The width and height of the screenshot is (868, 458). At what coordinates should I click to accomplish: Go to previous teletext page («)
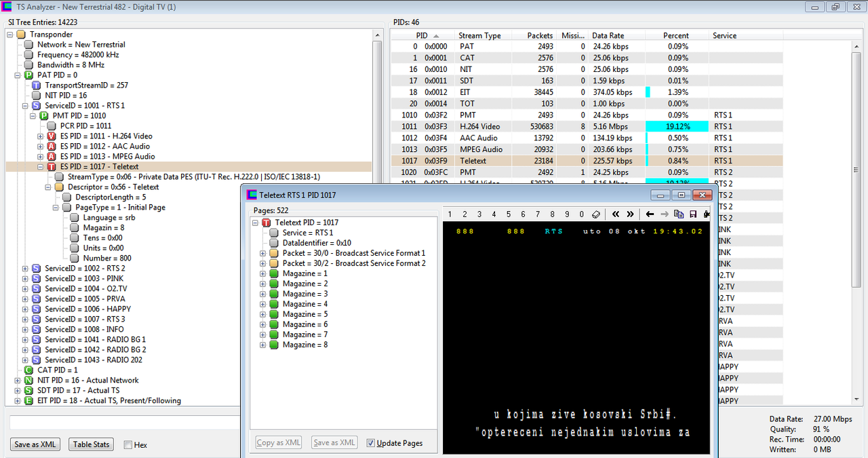(616, 214)
